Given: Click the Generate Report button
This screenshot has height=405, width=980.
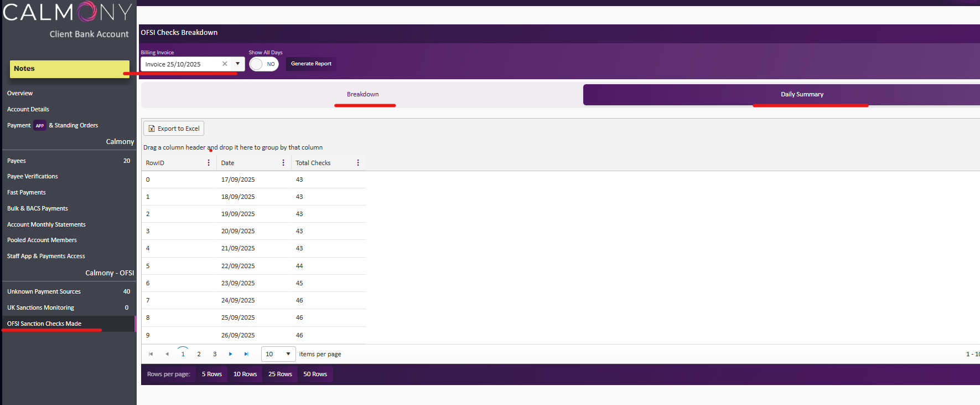Looking at the screenshot, I should [311, 64].
